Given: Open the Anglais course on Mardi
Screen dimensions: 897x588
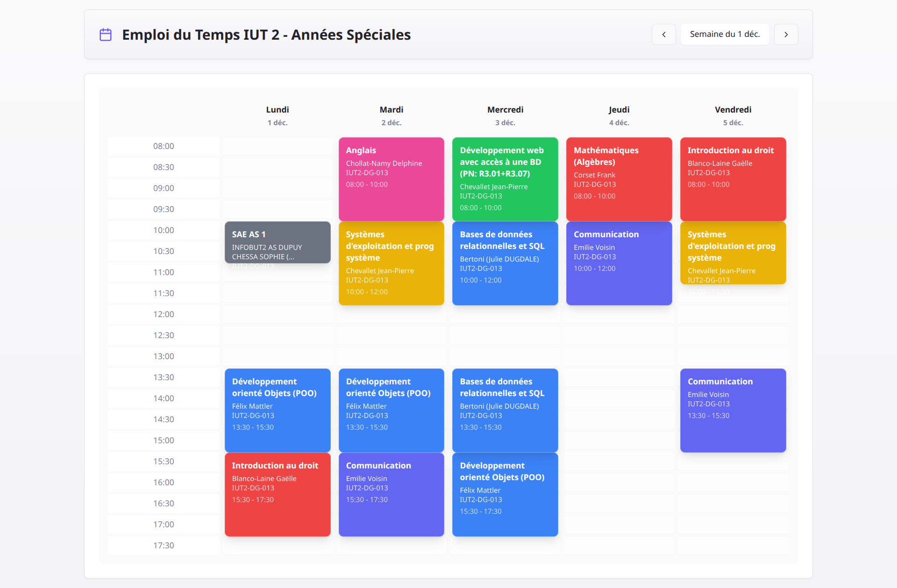Looking at the screenshot, I should tap(391, 179).
